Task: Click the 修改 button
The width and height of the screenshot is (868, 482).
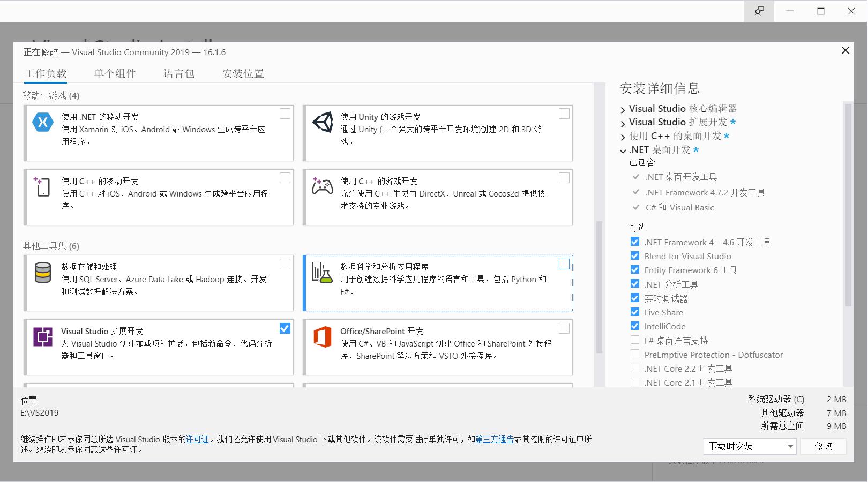Action: [x=824, y=446]
